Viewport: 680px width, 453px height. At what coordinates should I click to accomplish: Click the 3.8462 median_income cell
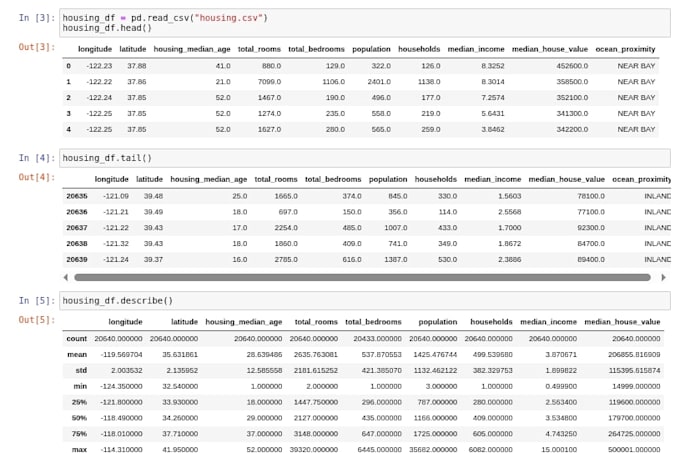click(x=493, y=129)
